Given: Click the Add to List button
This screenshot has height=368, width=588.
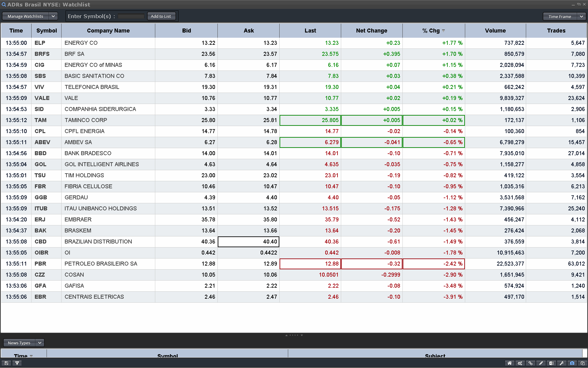Looking at the screenshot, I should tap(161, 16).
